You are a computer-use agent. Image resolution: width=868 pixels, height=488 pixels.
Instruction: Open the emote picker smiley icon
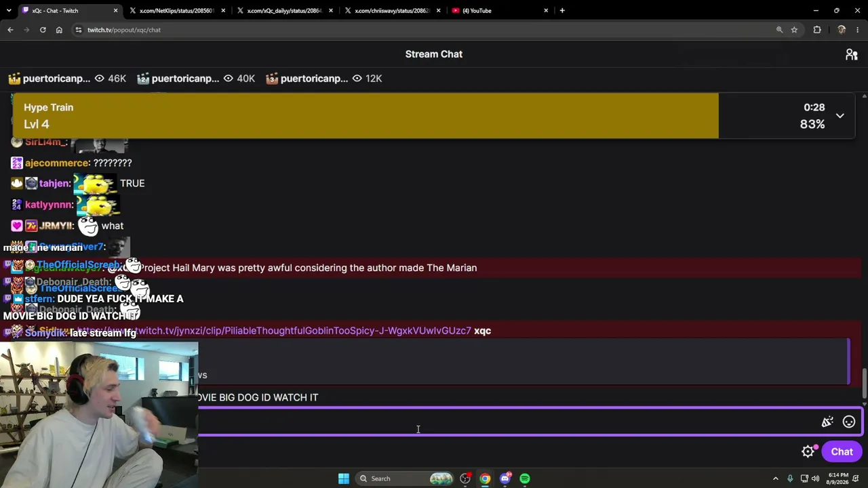(x=849, y=422)
